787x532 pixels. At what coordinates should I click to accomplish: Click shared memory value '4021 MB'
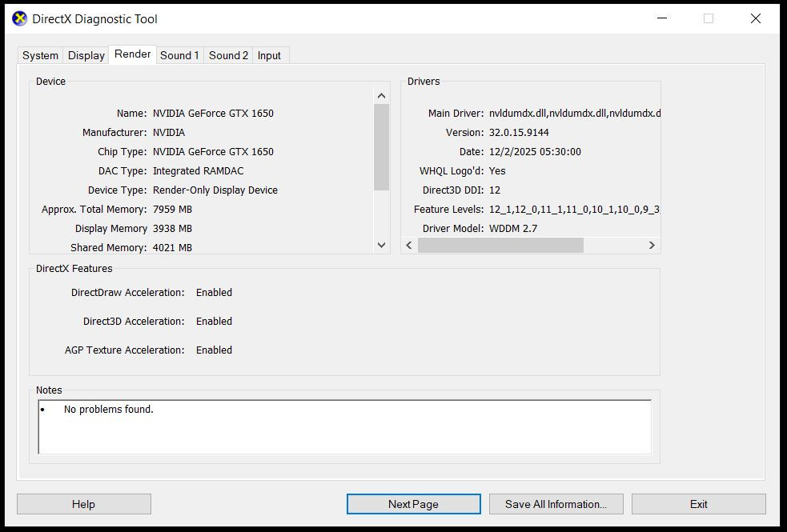coord(172,248)
